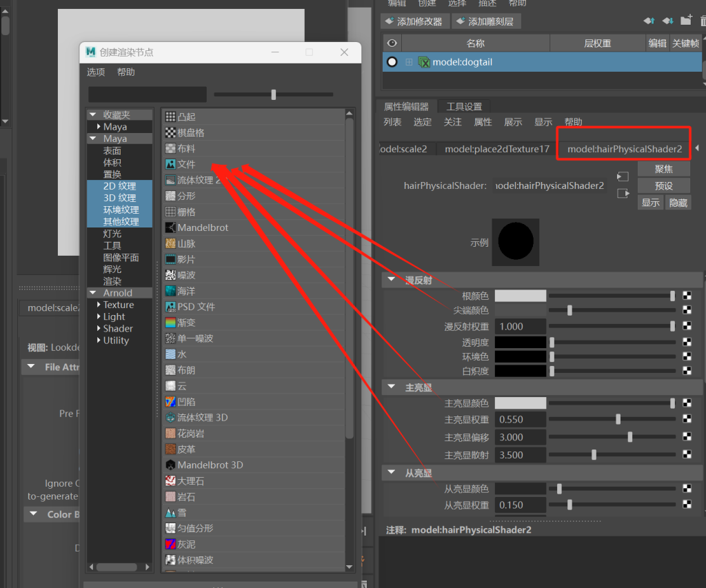Choose the 灰泥 stucco texture node
706x588 pixels.
pyautogui.click(x=254, y=545)
